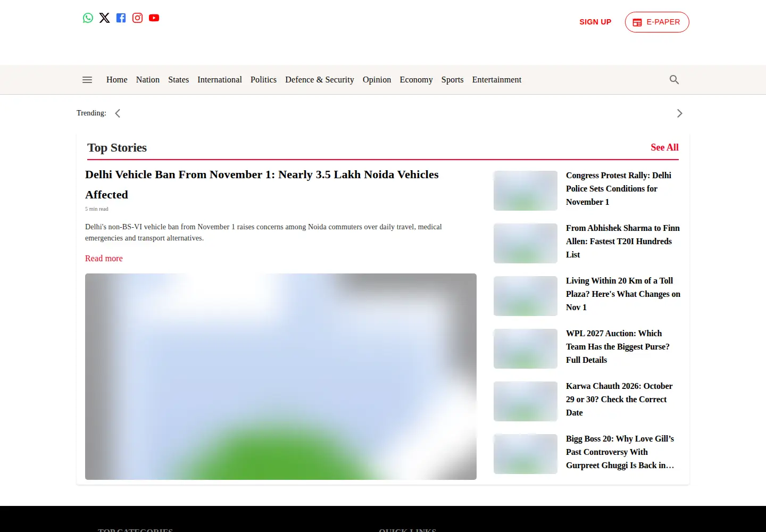Open the Opinion section
This screenshot has height=532, width=766.
tap(377, 80)
